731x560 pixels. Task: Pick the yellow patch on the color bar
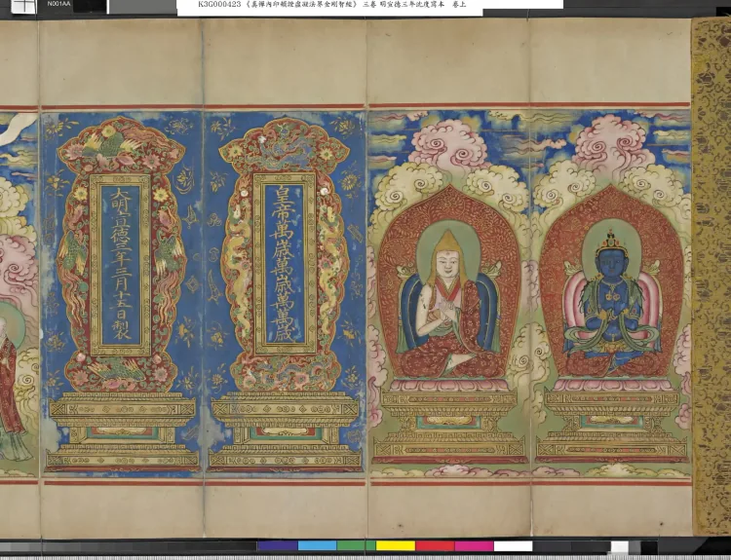(396, 545)
